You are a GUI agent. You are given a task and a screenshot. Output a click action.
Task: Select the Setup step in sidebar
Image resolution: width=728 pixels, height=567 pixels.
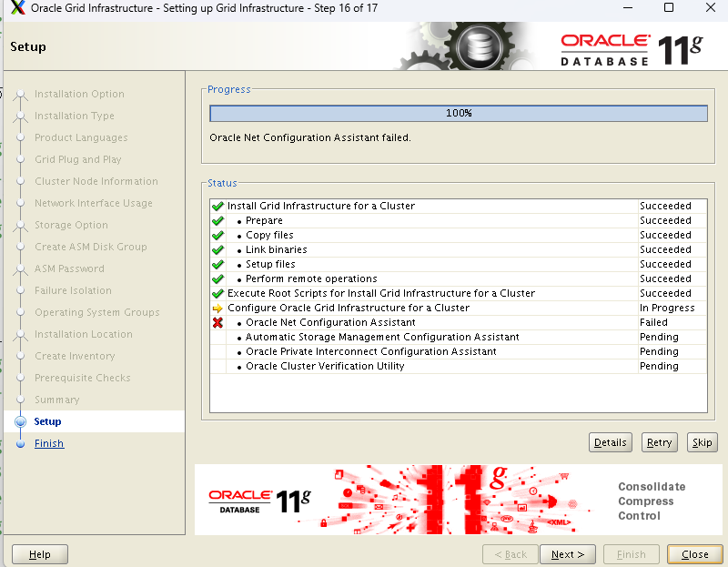tap(47, 421)
